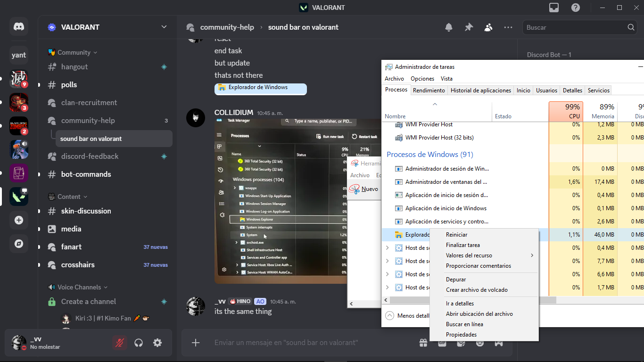
Task: Go to the community-help breadcrumb in header
Action: pos(227,27)
